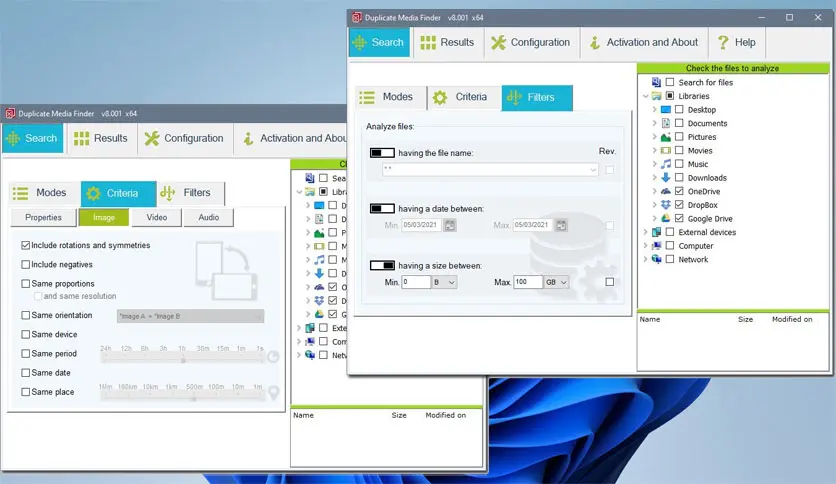
Task: Select the Properties criteria button in back window
Action: click(43, 217)
